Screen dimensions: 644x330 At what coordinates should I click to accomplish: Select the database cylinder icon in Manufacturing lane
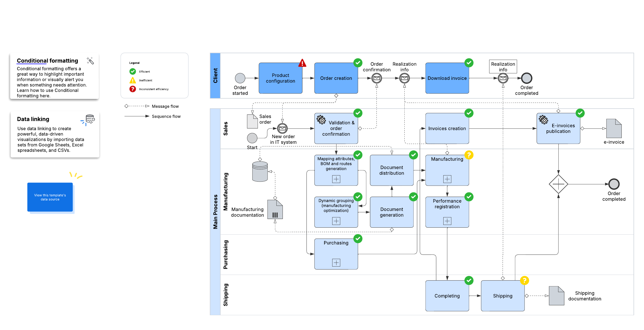point(260,171)
